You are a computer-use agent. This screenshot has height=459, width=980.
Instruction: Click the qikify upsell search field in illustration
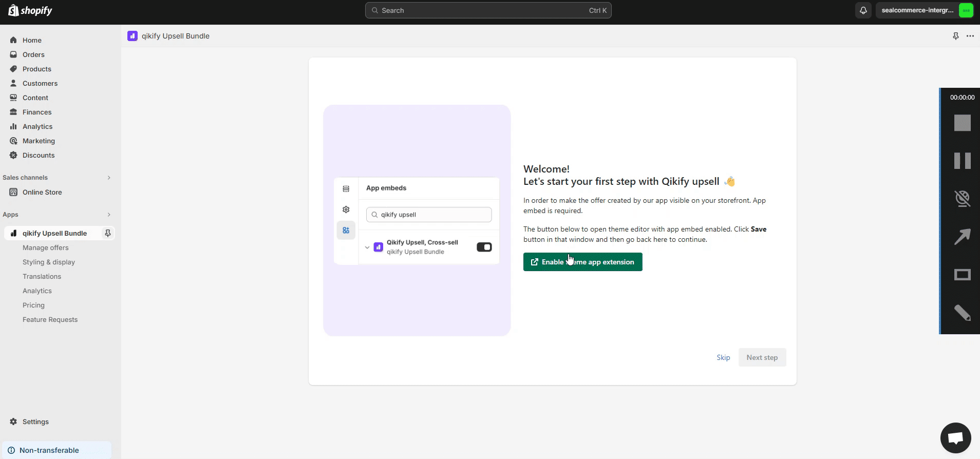tap(429, 215)
